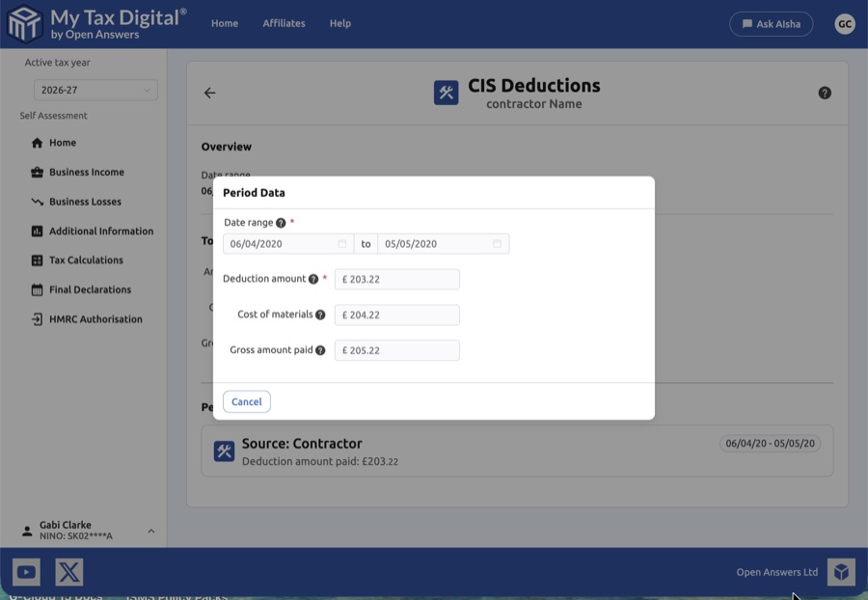The height and width of the screenshot is (600, 868).
Task: Click the end date field 05/05/2020
Action: (x=436, y=244)
